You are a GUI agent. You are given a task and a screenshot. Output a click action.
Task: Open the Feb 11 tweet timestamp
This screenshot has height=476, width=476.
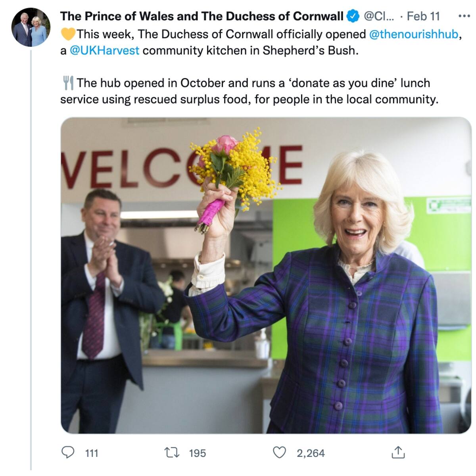423,16
